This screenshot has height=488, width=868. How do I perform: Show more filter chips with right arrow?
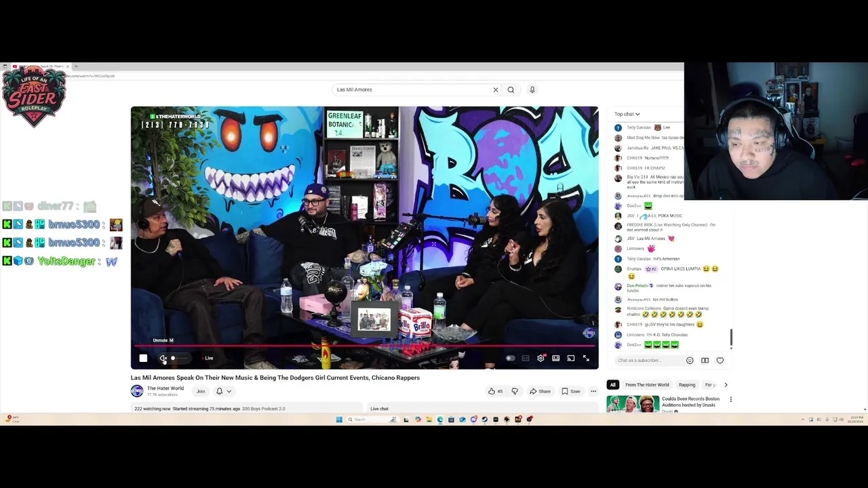point(726,385)
